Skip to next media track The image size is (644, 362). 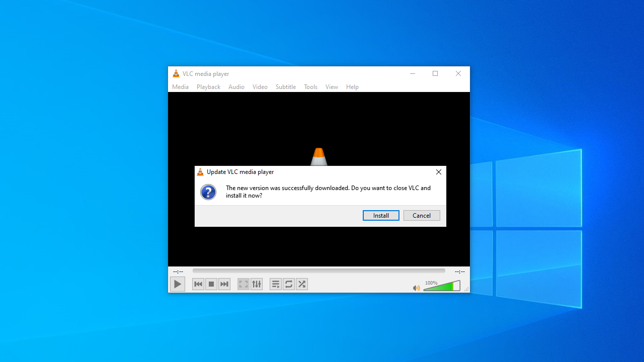tap(224, 284)
